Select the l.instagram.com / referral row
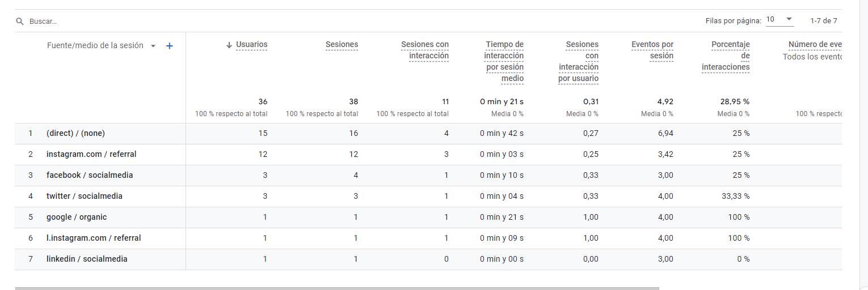 (x=428, y=238)
